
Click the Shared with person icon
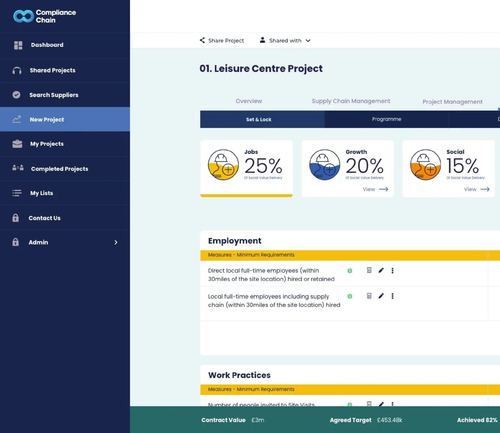[262, 40]
